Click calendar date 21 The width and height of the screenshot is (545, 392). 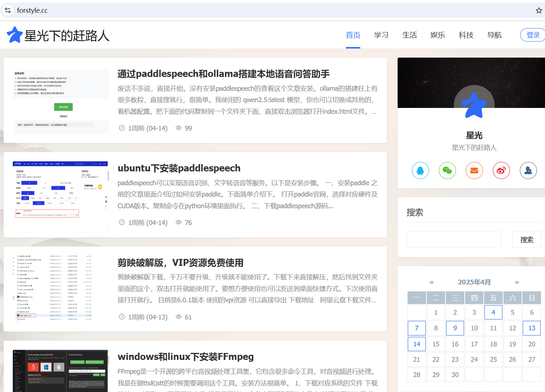tap(417, 359)
